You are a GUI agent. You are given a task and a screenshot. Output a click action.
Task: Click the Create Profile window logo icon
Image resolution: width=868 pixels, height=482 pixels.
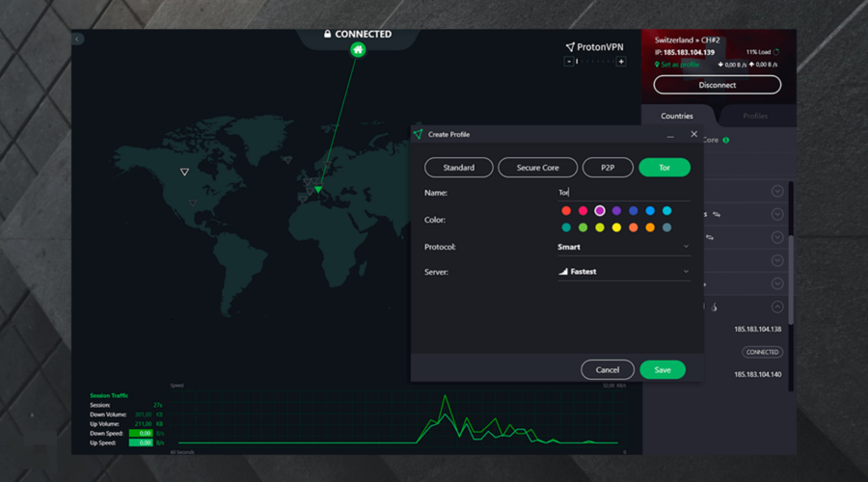pos(418,134)
